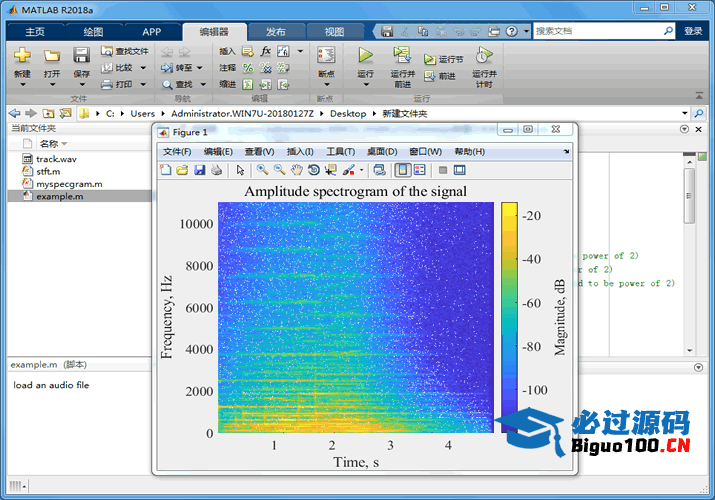The width and height of the screenshot is (715, 500).
Task: Click the Hide Plot Tools icon in Figure 1
Action: tap(442, 170)
